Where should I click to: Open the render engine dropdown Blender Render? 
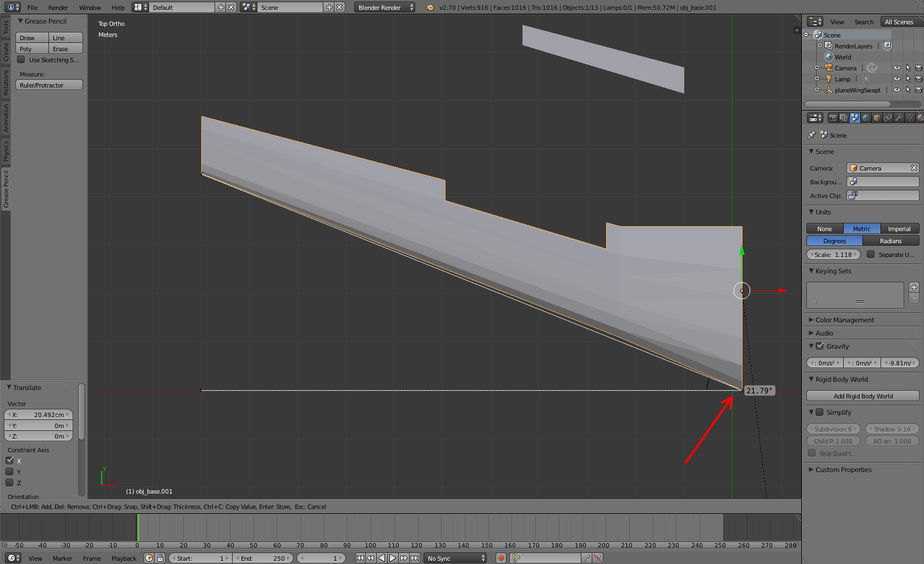point(384,8)
